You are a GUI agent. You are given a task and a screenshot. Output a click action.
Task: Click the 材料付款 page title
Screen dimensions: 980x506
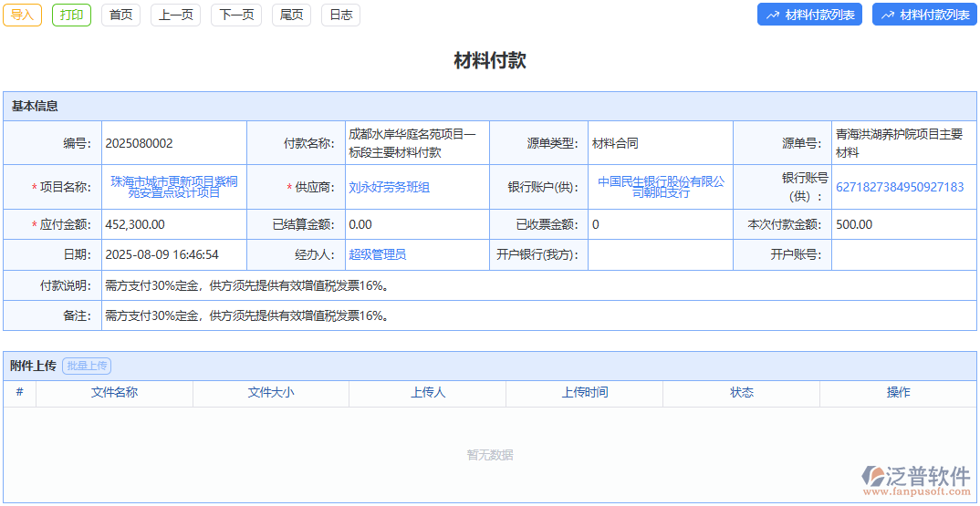[490, 60]
